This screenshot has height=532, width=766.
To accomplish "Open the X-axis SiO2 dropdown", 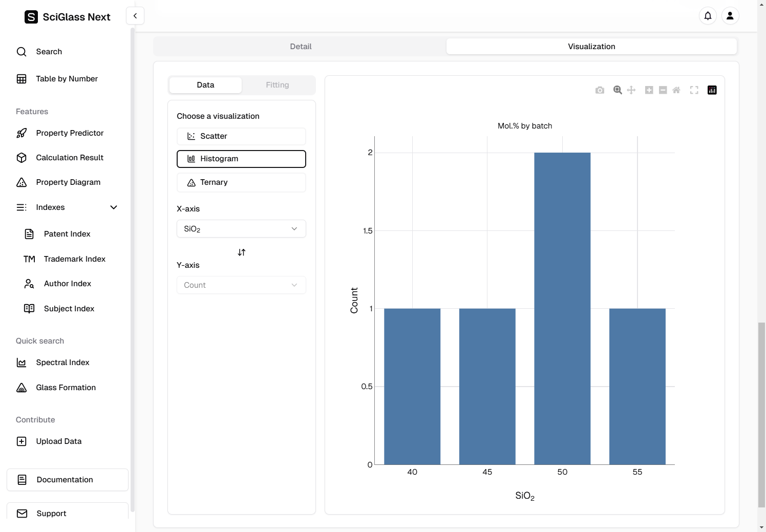I will pyautogui.click(x=241, y=229).
